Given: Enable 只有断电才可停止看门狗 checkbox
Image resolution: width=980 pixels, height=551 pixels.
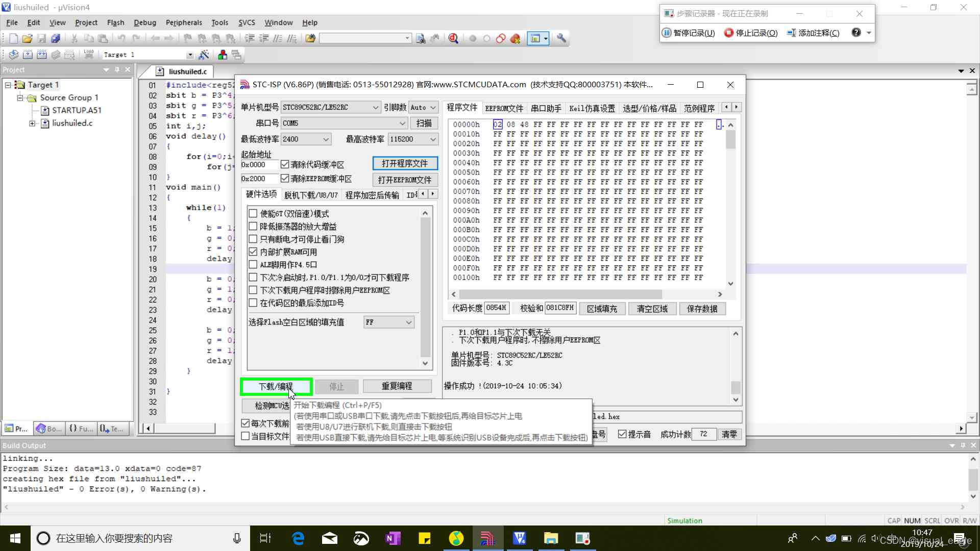Looking at the screenshot, I should (253, 239).
